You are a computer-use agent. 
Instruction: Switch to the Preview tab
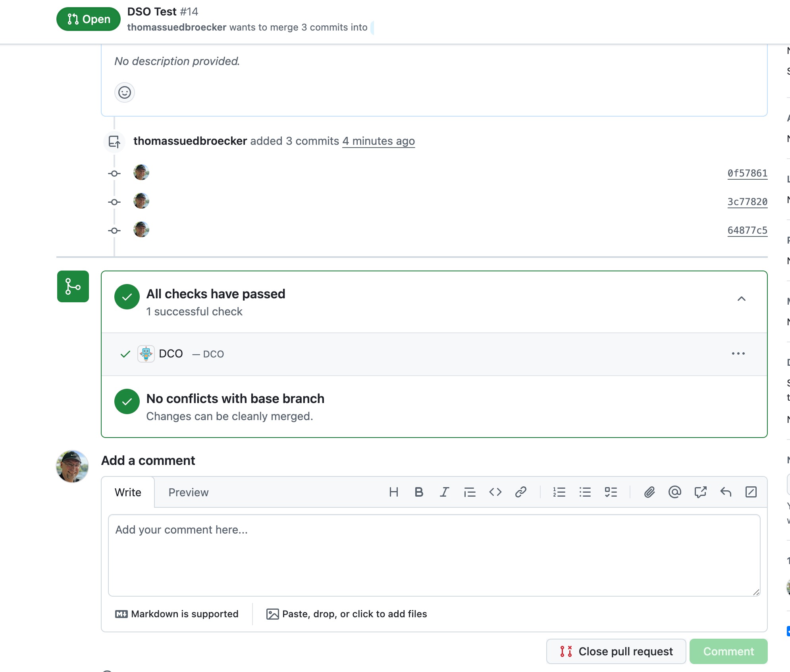pyautogui.click(x=189, y=492)
